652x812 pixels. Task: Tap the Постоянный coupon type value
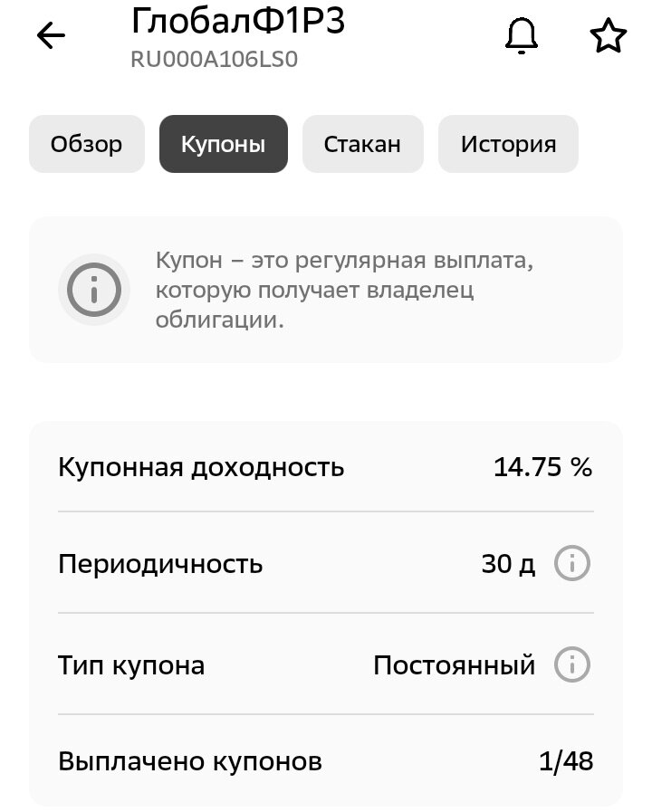point(454,664)
